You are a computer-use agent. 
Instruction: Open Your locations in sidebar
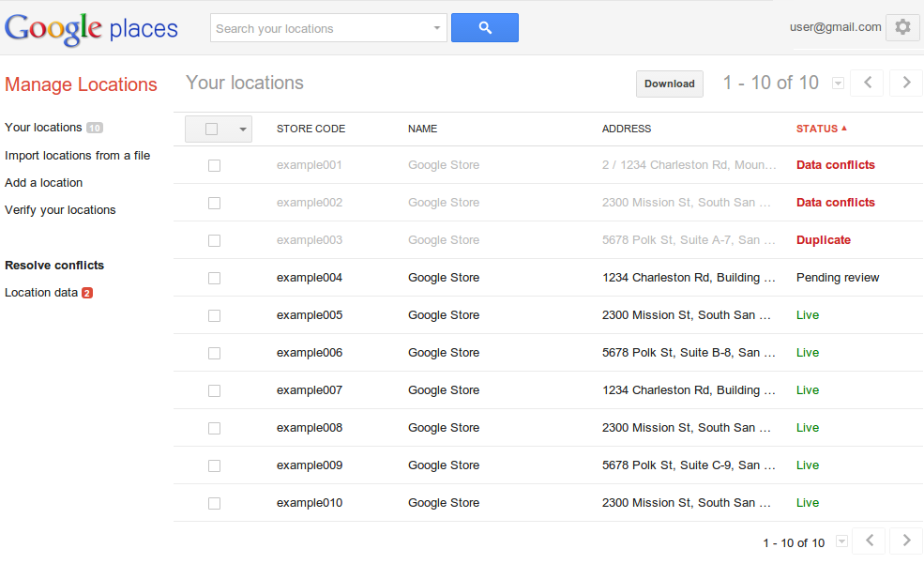(43, 128)
